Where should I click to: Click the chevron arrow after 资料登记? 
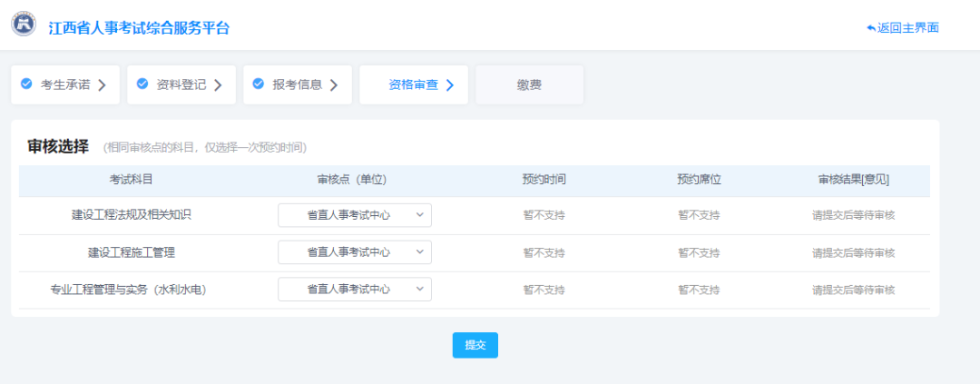218,85
